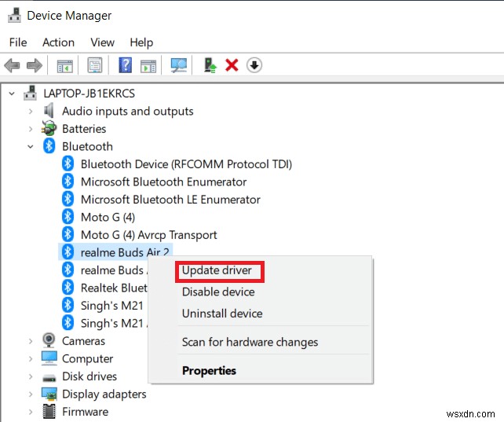Select Bluetooth Device (RFCOMM Protocol TDI)
The width and height of the screenshot is (504, 422).
click(x=186, y=164)
